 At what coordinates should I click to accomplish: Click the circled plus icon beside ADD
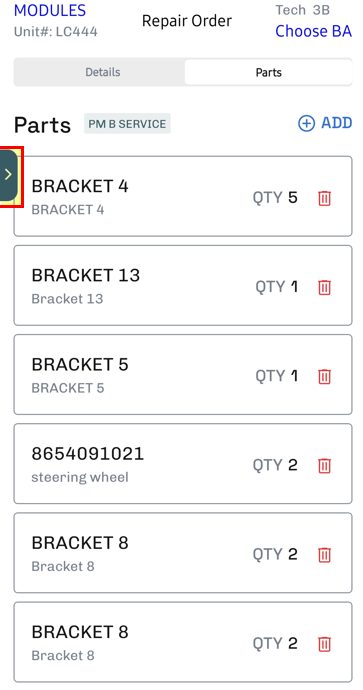pos(306,124)
